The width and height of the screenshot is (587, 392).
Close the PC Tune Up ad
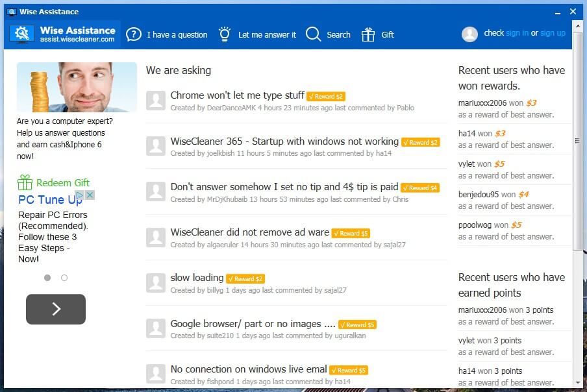click(90, 195)
